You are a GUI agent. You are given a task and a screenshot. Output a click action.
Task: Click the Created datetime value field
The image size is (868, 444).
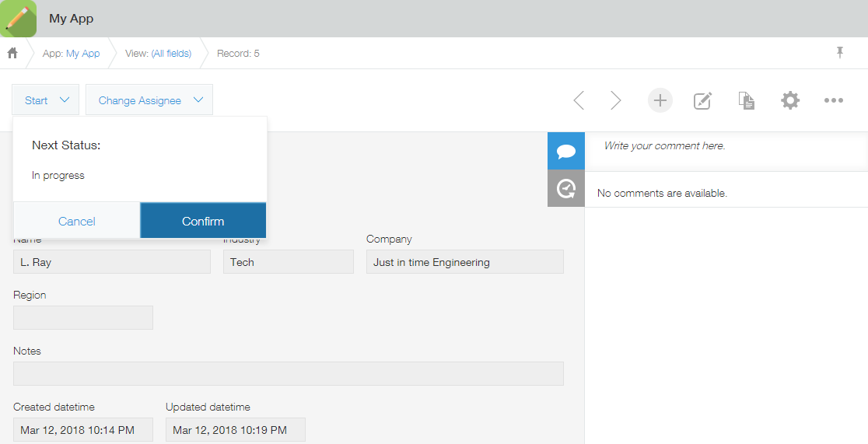(x=83, y=429)
